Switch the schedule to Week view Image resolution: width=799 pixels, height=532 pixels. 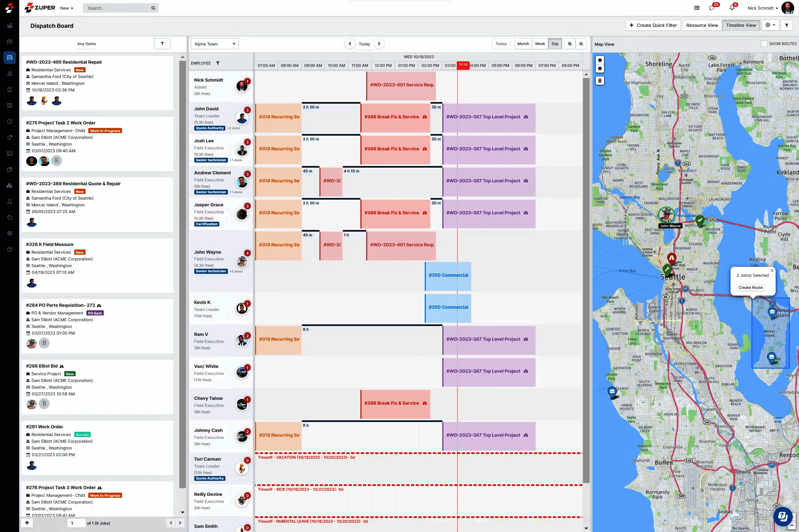(540, 44)
